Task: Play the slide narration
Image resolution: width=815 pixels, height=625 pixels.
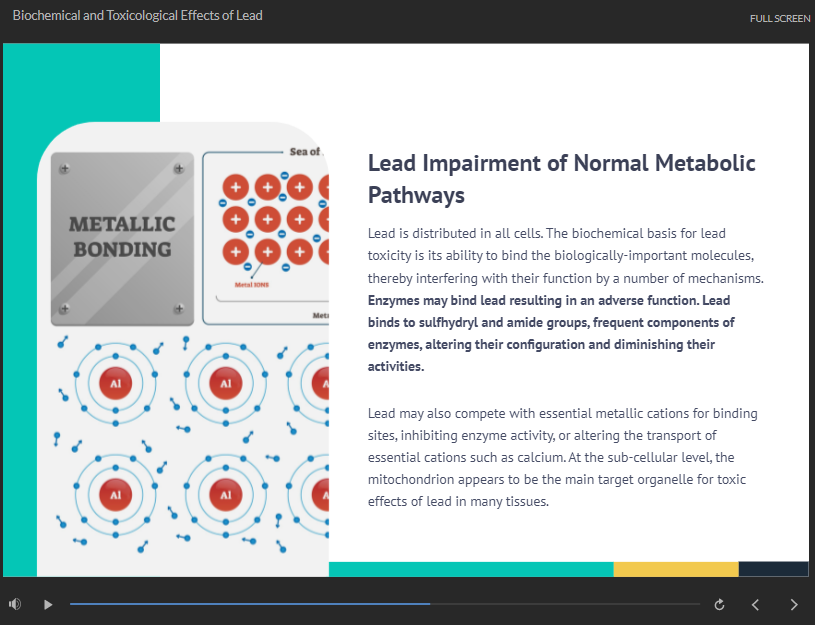Action: click(x=48, y=604)
